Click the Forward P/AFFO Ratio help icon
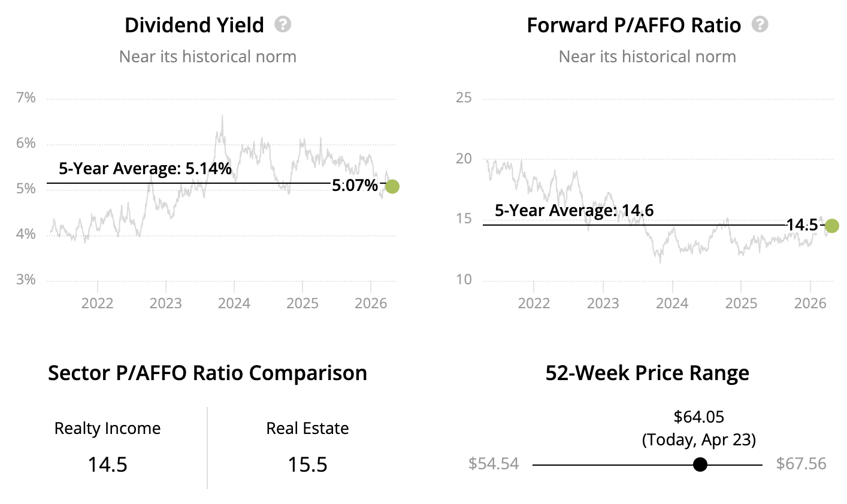This screenshot has height=504, width=847. [x=760, y=25]
